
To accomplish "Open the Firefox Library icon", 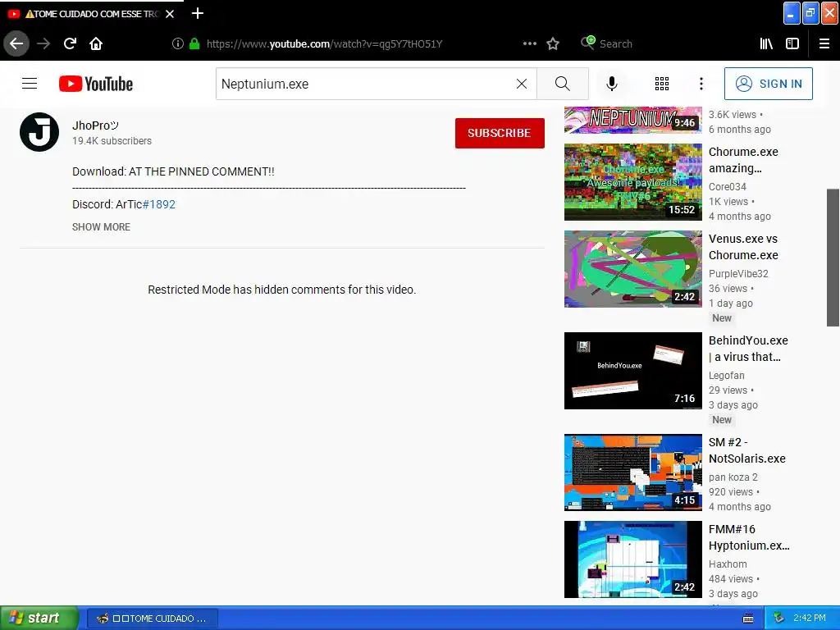I will click(766, 43).
